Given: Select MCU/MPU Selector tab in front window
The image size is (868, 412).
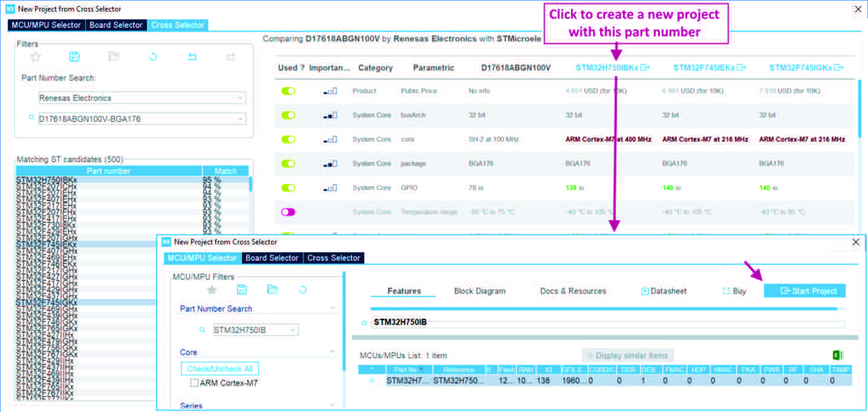Looking at the screenshot, I should click(x=202, y=258).
